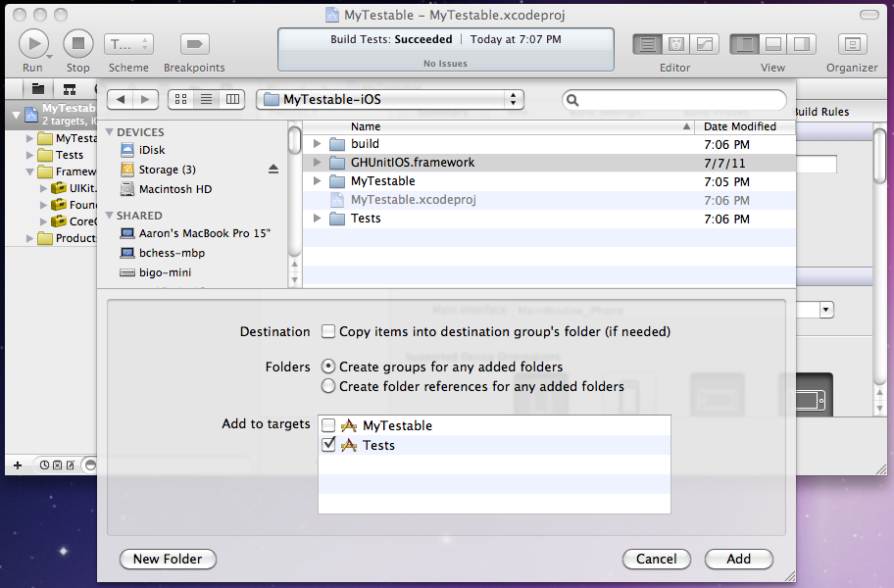Viewport: 894px width, 588px height.
Task: Collapse the Frameworks group in project navigator
Action: pyautogui.click(x=29, y=171)
